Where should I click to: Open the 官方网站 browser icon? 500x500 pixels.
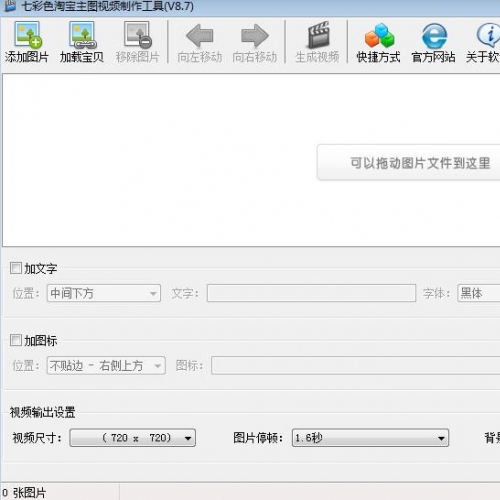pos(434,35)
